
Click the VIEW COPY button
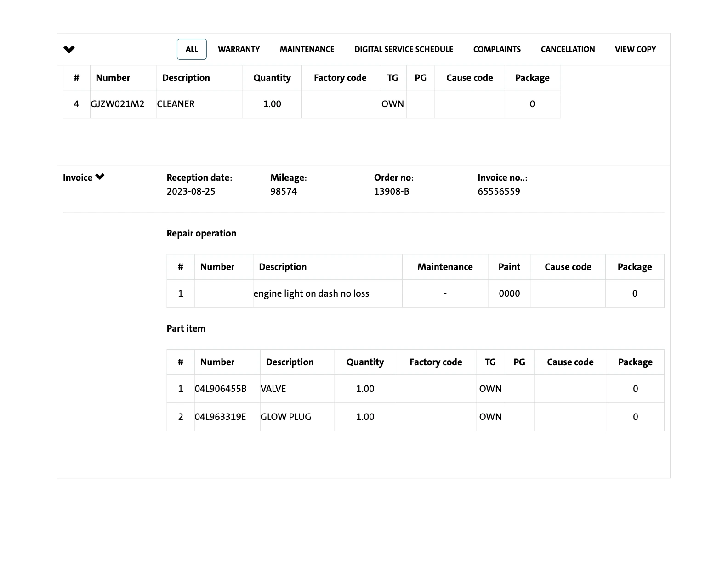[x=635, y=49]
